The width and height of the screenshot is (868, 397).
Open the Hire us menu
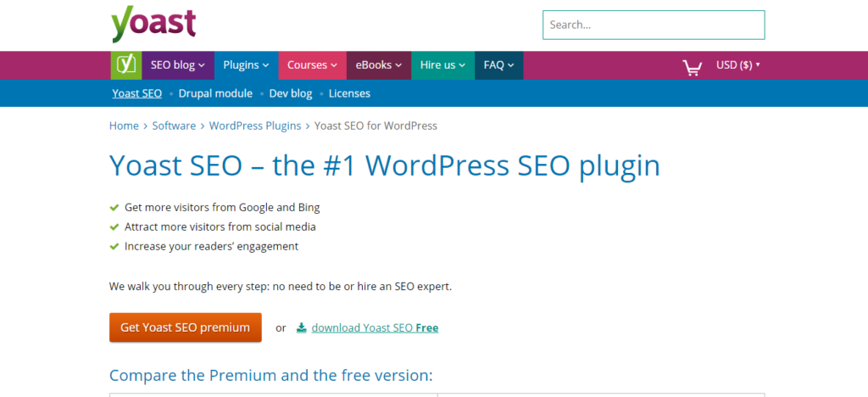click(442, 65)
